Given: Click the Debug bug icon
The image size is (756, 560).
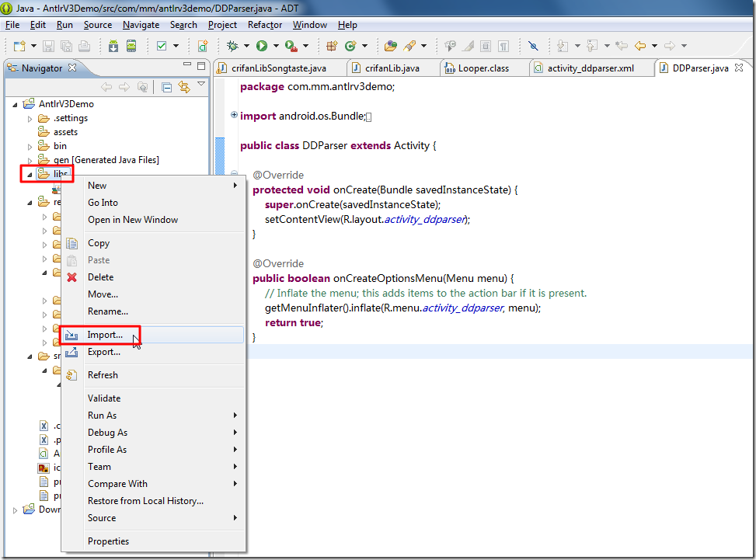Looking at the screenshot, I should (x=232, y=46).
